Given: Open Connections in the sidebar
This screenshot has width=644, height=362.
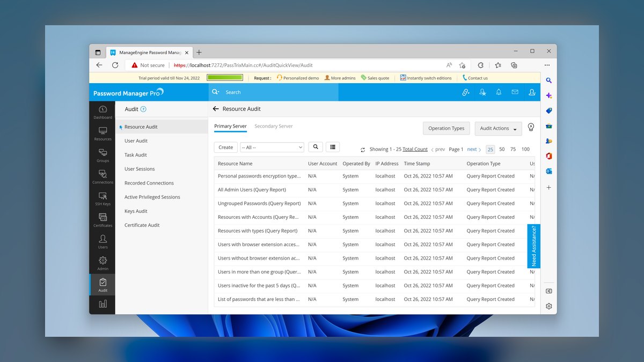Looking at the screenshot, I should pos(103,177).
